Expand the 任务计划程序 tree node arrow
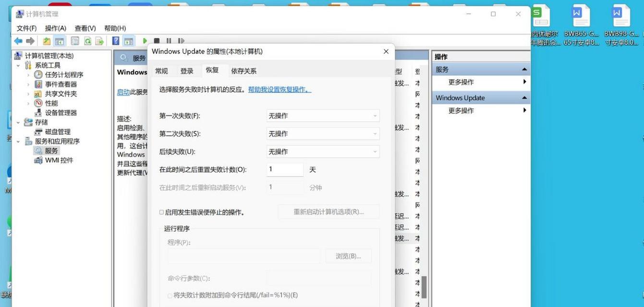This screenshot has height=307, width=644. 28,75
